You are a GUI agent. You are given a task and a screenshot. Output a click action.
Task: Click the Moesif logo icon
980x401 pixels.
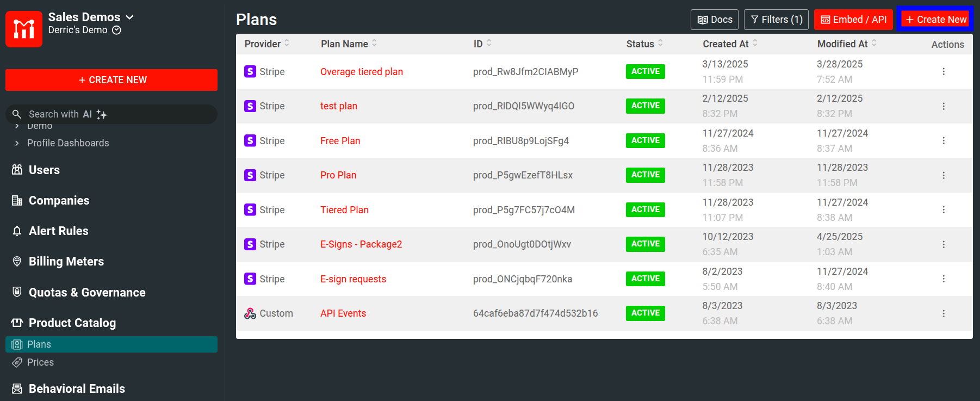(24, 29)
